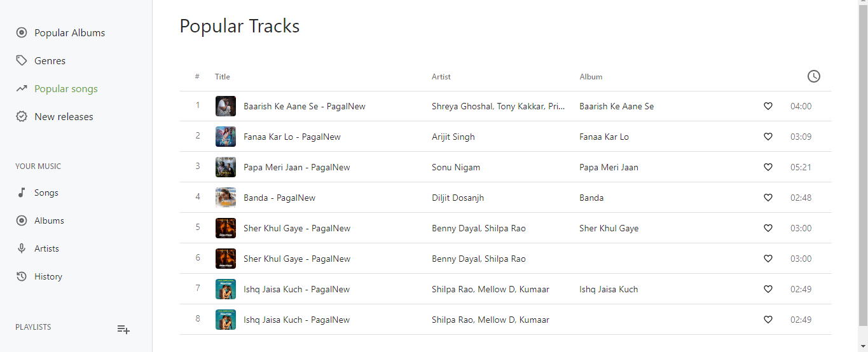Click the duration clock column header icon
868x352 pixels.
813,76
